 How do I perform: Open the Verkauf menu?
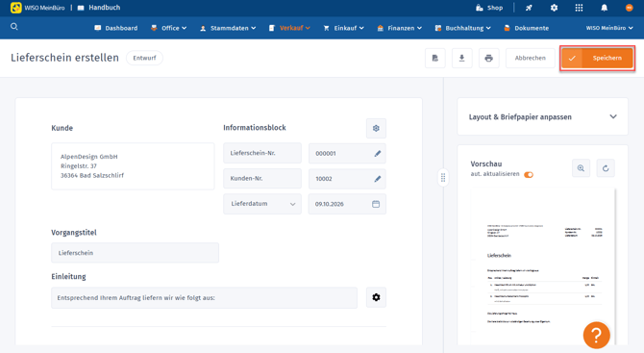coord(289,28)
